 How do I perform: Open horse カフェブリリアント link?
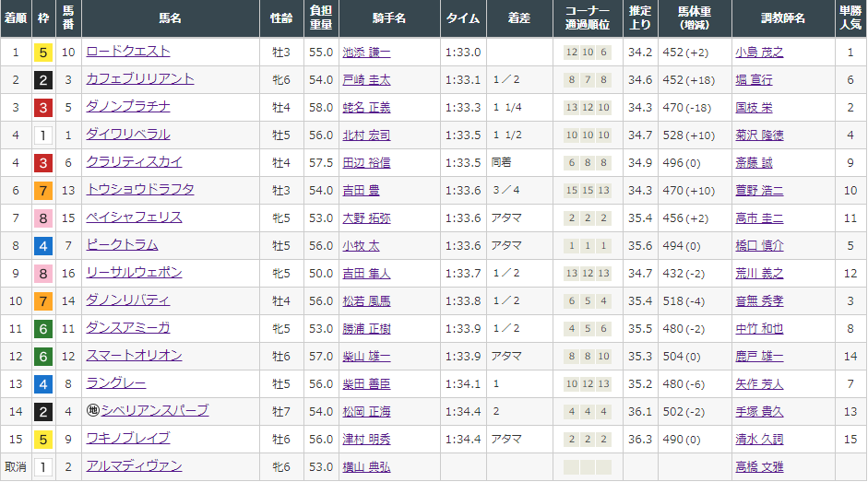pos(140,79)
